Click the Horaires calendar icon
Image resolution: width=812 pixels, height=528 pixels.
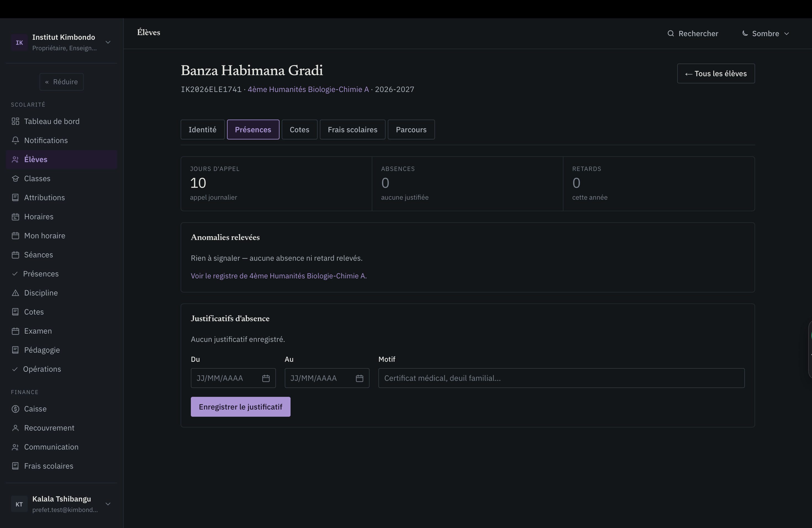(15, 217)
